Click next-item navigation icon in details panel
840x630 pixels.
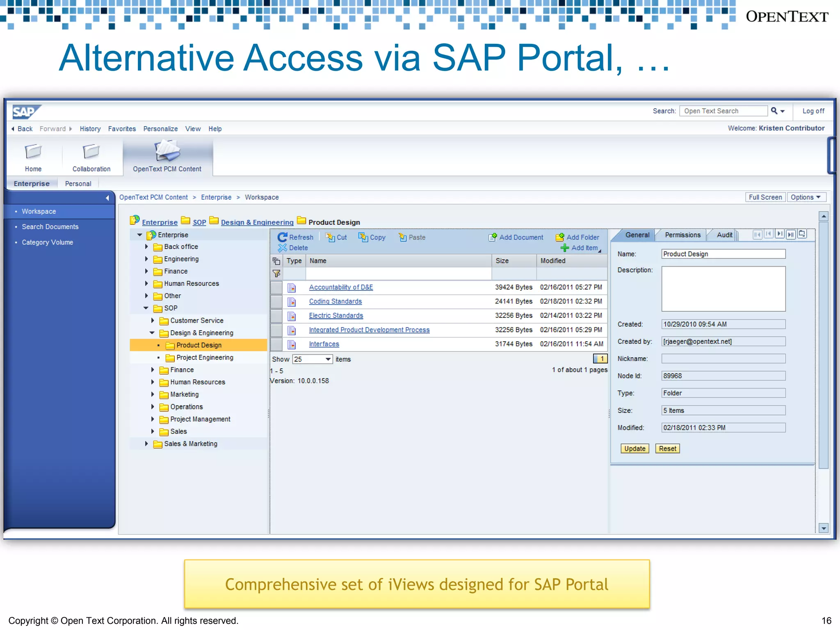(x=780, y=234)
